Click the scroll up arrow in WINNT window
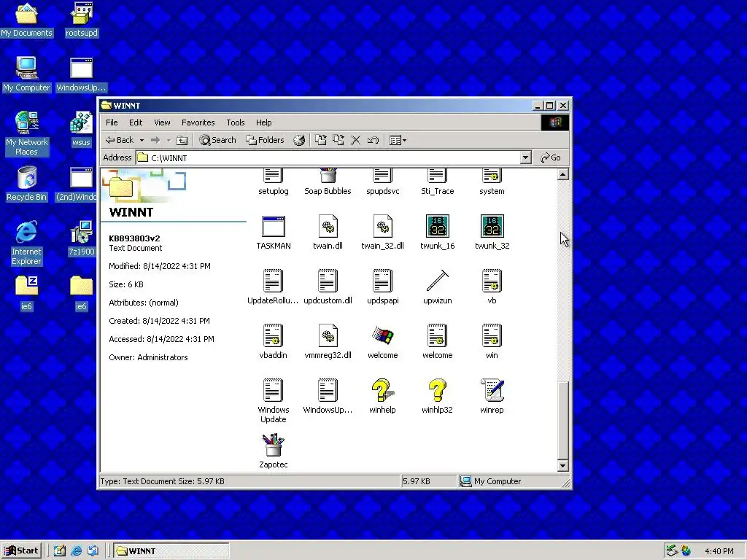The image size is (747, 560). 562,175
